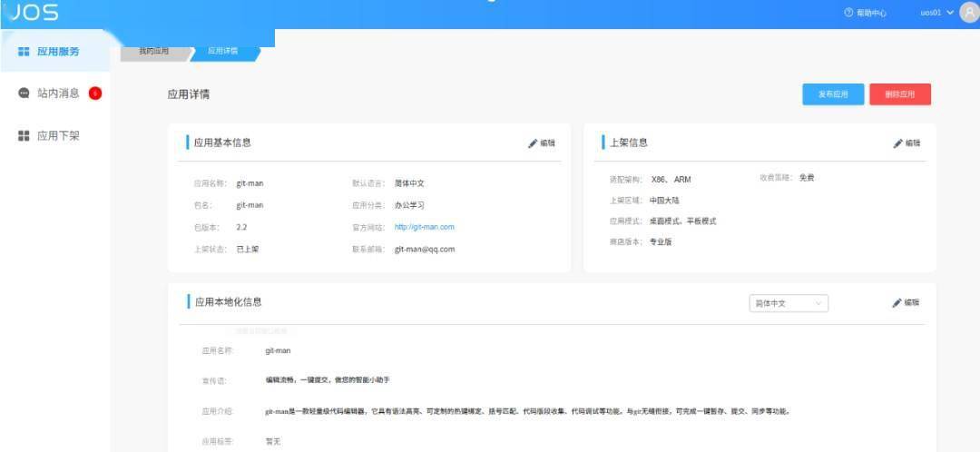Open the http://git-man.com website link
This screenshot has width=980, height=452.
[424, 227]
